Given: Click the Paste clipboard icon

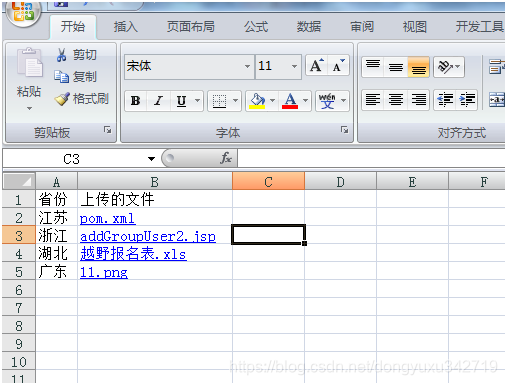Looking at the screenshot, I should (x=29, y=63).
